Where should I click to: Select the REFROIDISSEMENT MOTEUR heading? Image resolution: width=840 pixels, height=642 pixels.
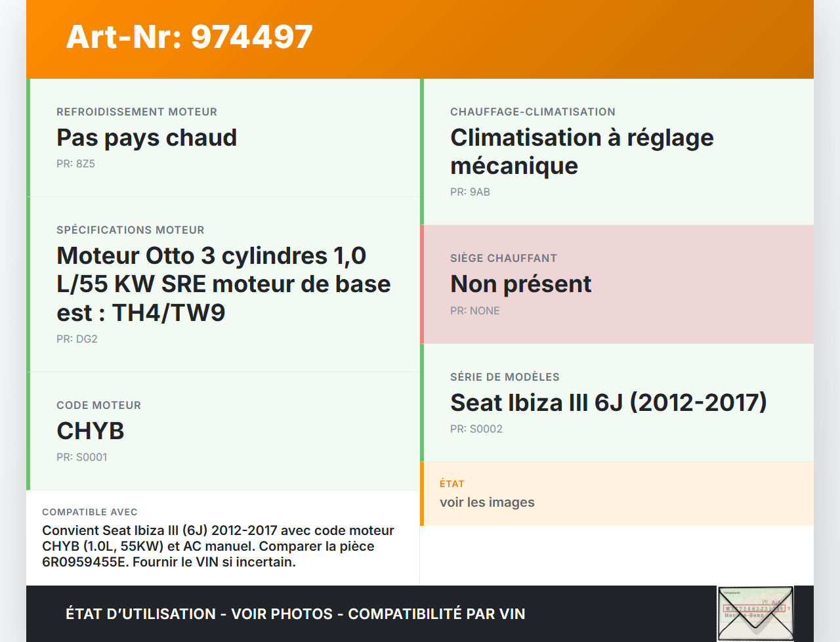coord(136,112)
